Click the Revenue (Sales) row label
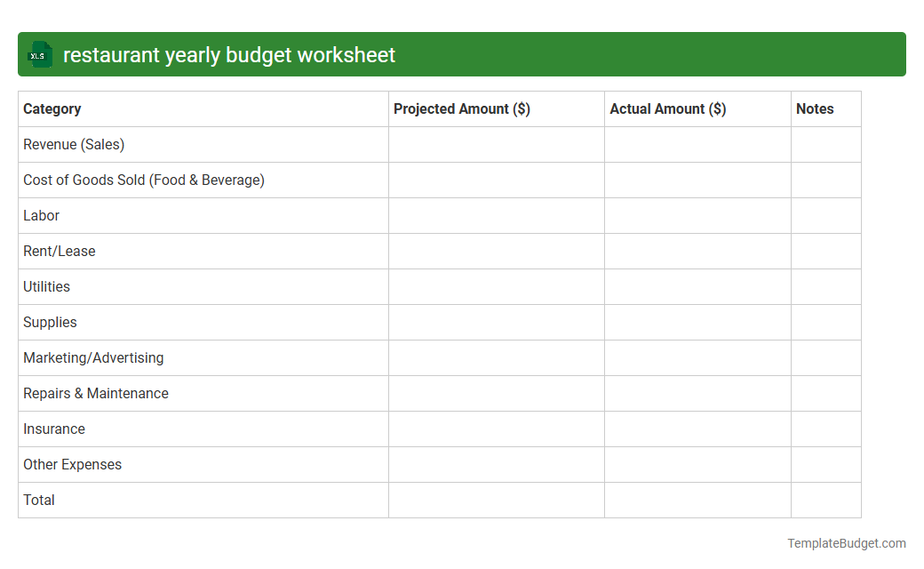 (74, 144)
